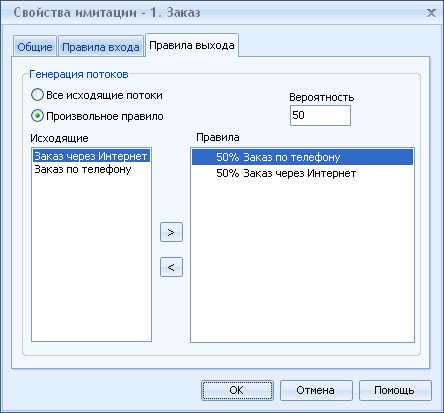Close the Свойства имитации dialog

tap(431, 13)
